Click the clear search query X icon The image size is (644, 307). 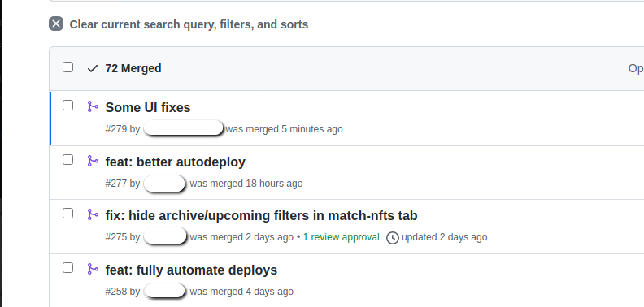click(56, 24)
